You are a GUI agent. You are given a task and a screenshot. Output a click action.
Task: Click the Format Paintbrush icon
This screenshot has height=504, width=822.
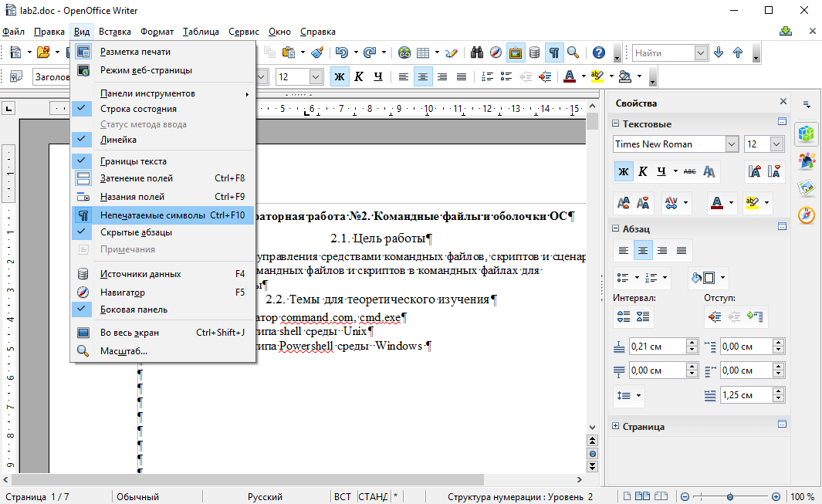click(x=316, y=52)
